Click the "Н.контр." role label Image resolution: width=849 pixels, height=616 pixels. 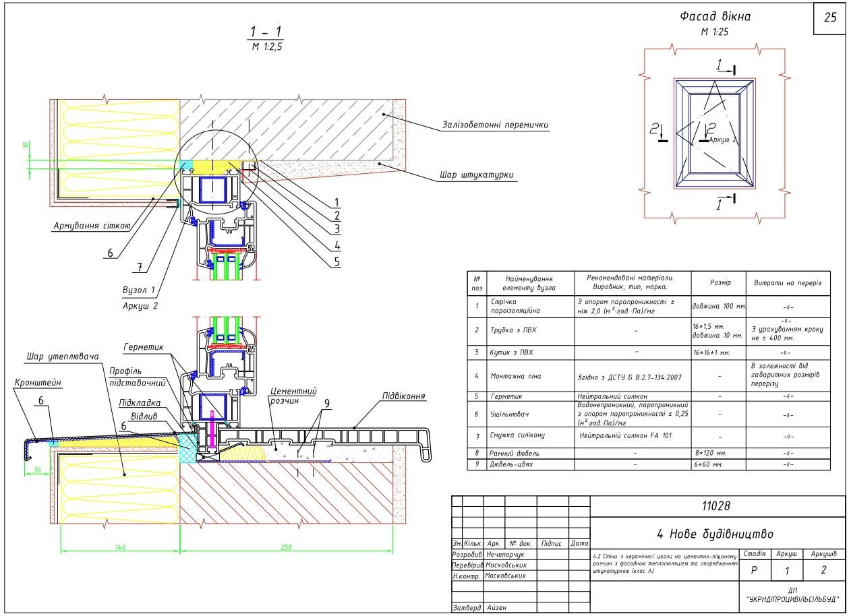click(467, 576)
